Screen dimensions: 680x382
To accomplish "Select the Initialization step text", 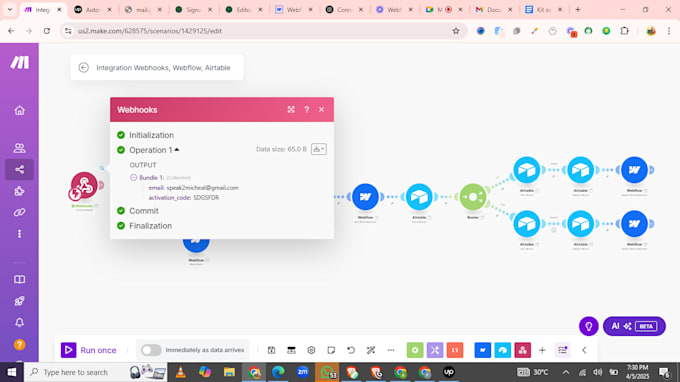I will (x=151, y=135).
